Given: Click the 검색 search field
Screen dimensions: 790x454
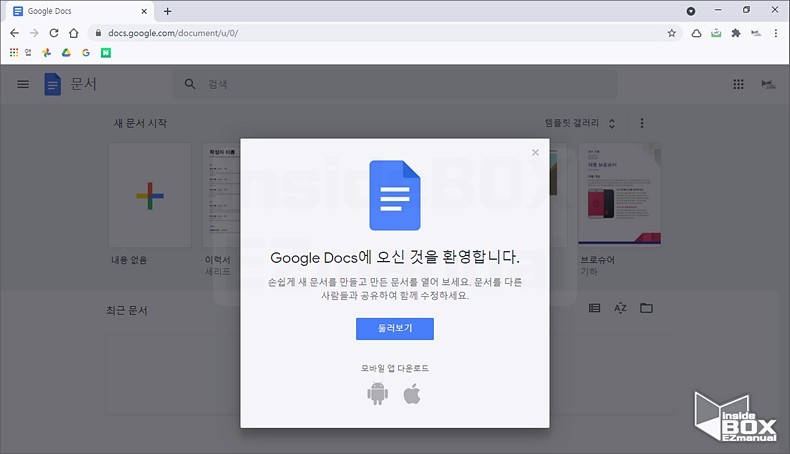Looking at the screenshot, I should click(x=300, y=85).
